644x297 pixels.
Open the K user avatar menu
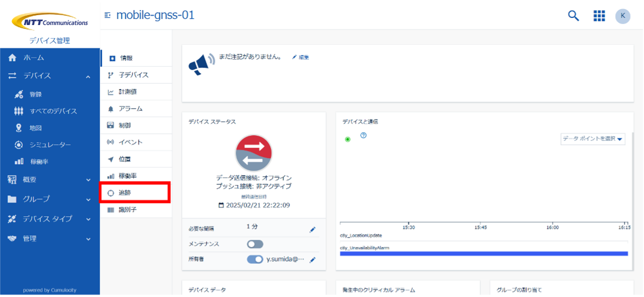(x=623, y=16)
